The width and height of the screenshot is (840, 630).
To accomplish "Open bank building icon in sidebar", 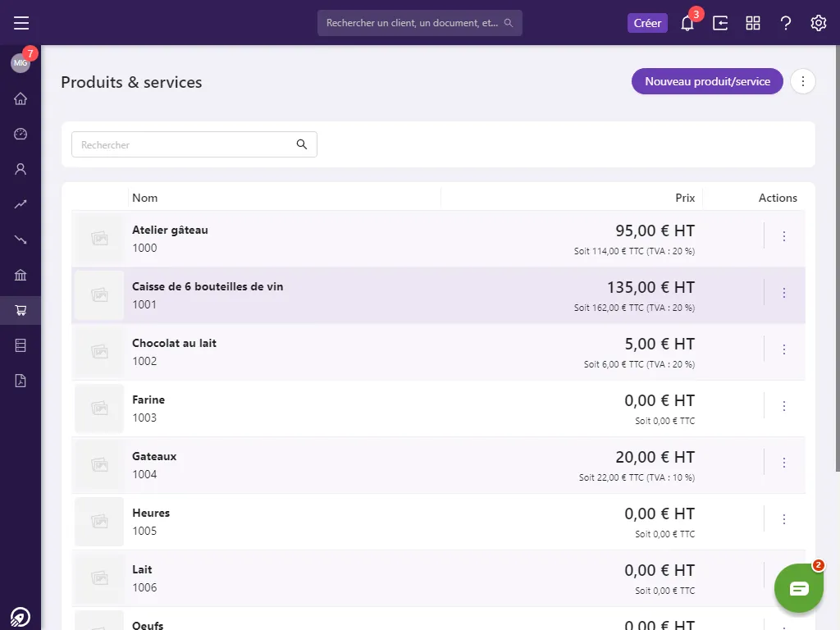I will 21,275.
